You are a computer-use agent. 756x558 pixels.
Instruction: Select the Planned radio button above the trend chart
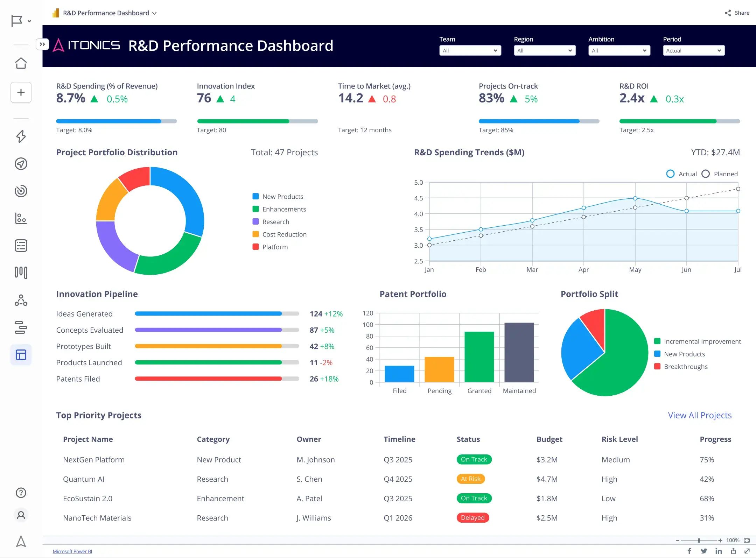point(706,174)
